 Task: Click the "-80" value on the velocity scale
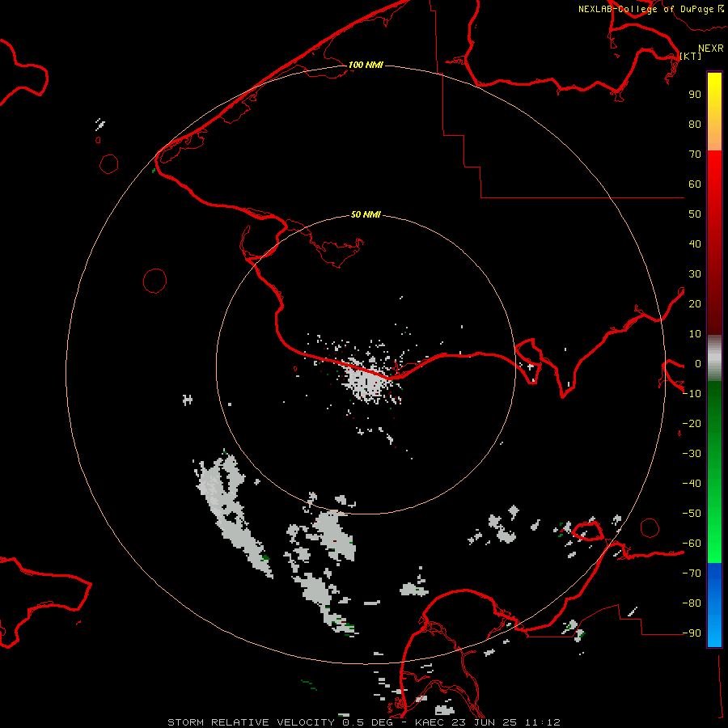(692, 603)
